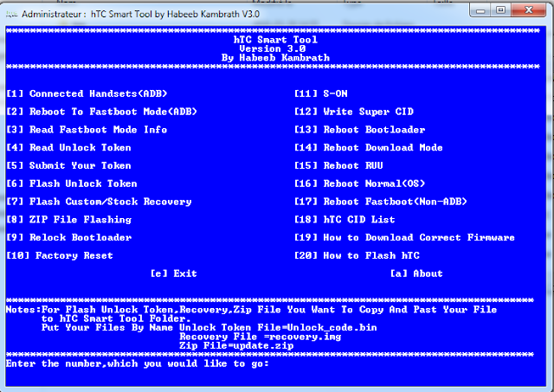Close the hTC Smart Tool window
This screenshot has height=392, width=554.
coord(529,10)
